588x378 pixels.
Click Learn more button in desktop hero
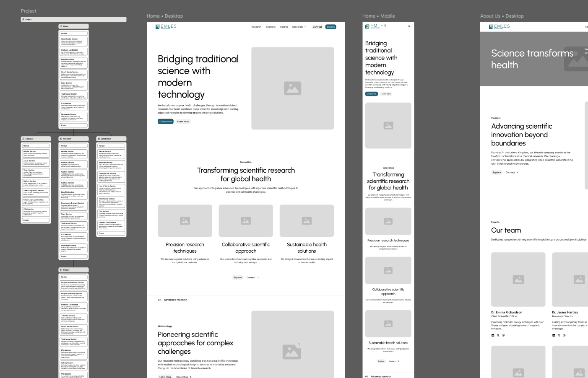click(183, 122)
